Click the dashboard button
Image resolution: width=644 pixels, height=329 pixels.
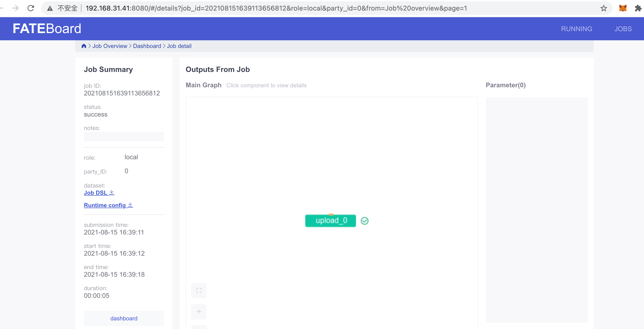[x=124, y=318]
